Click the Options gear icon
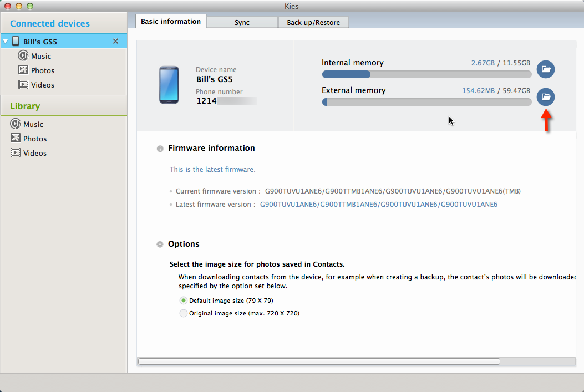The image size is (584, 392). pos(160,244)
